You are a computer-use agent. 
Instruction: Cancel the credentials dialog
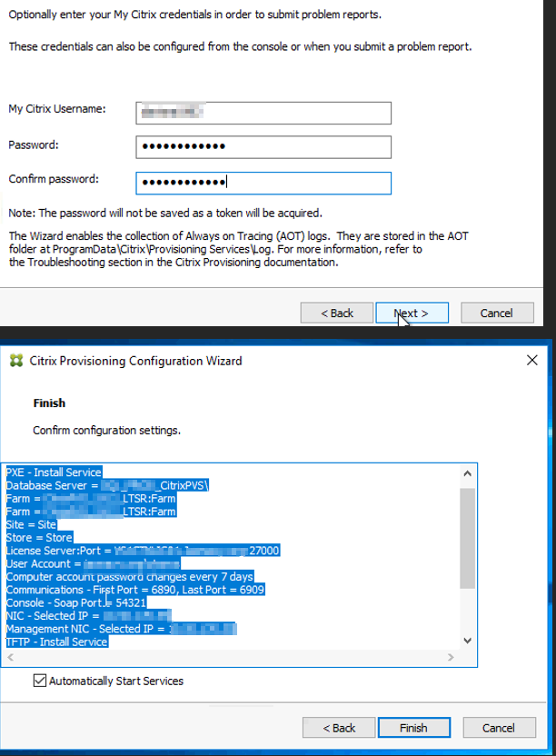point(497,313)
